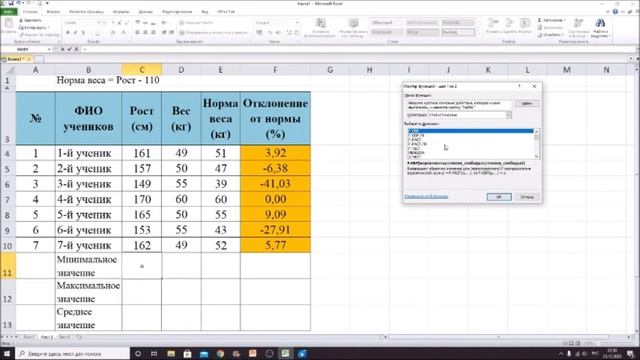This screenshot has width=640, height=360.
Task: Click the decrease indent icon
Action: 164,32
